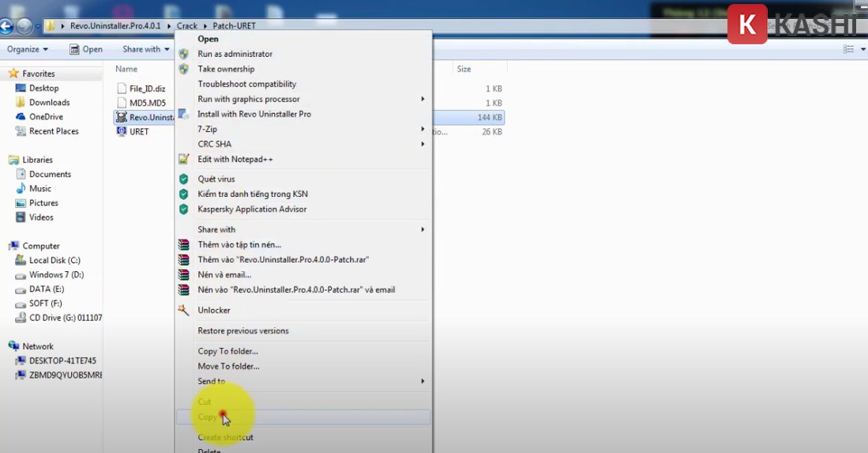
Task: Select the URET file icon
Action: (122, 132)
